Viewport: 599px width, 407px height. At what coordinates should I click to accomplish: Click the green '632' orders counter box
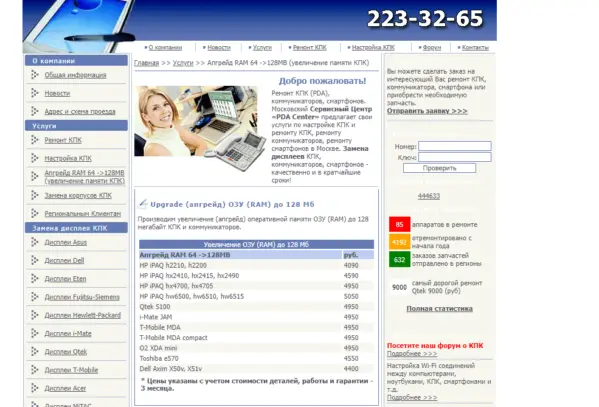[400, 259]
